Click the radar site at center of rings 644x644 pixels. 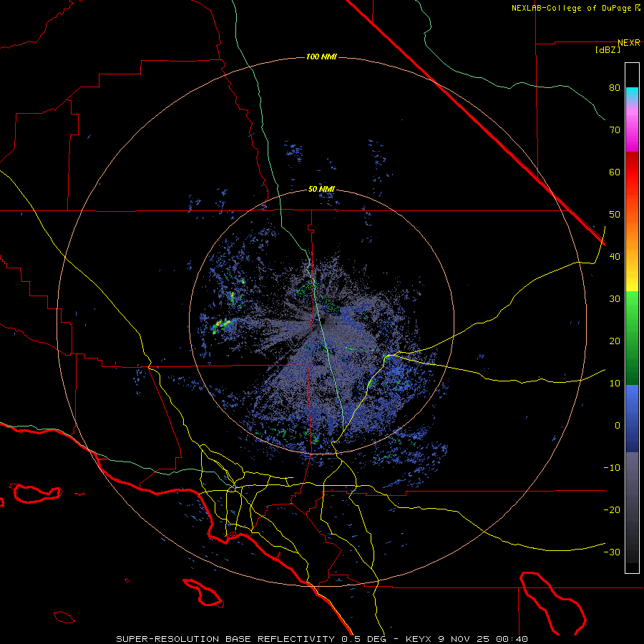321,321
